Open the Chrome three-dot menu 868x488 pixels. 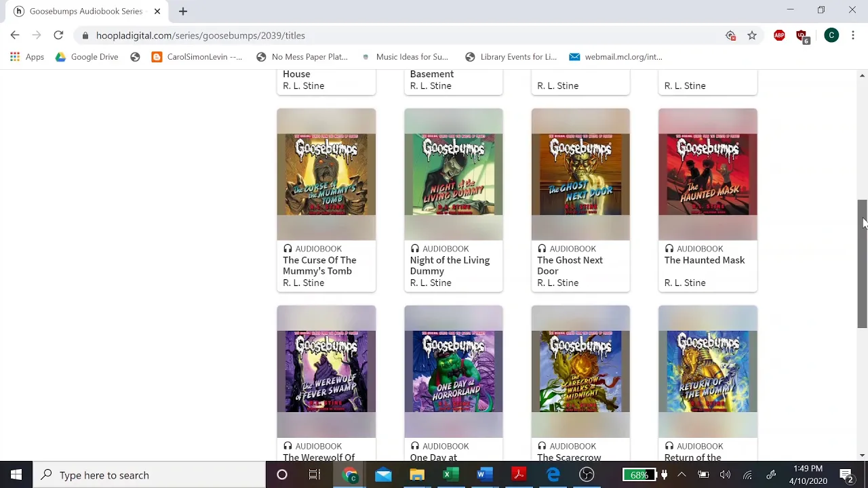coord(853,35)
